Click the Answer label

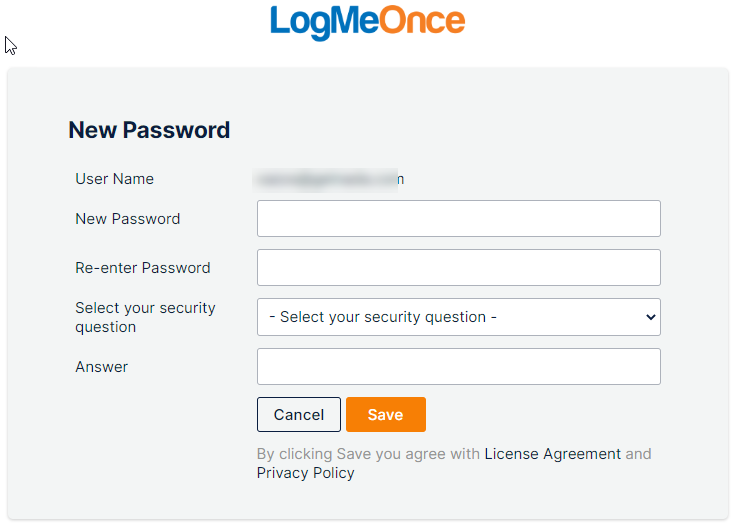coord(101,367)
